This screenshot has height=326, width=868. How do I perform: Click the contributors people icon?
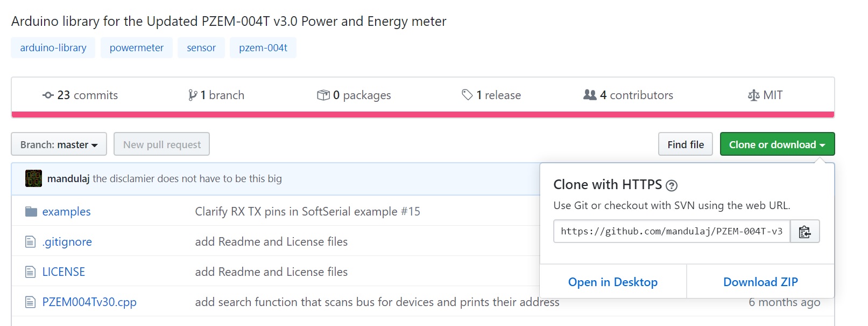590,95
